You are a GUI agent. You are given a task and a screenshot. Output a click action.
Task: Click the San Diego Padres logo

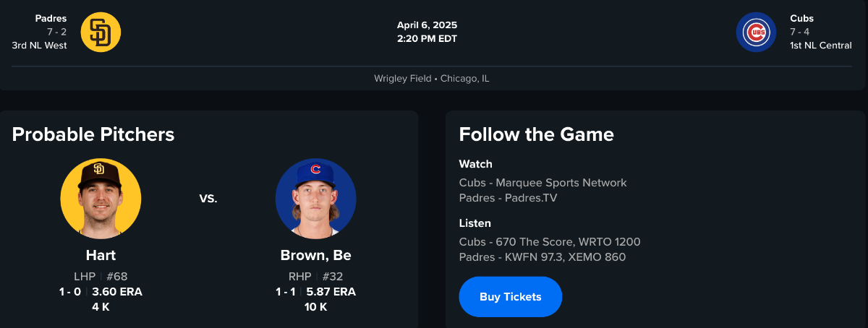click(101, 33)
